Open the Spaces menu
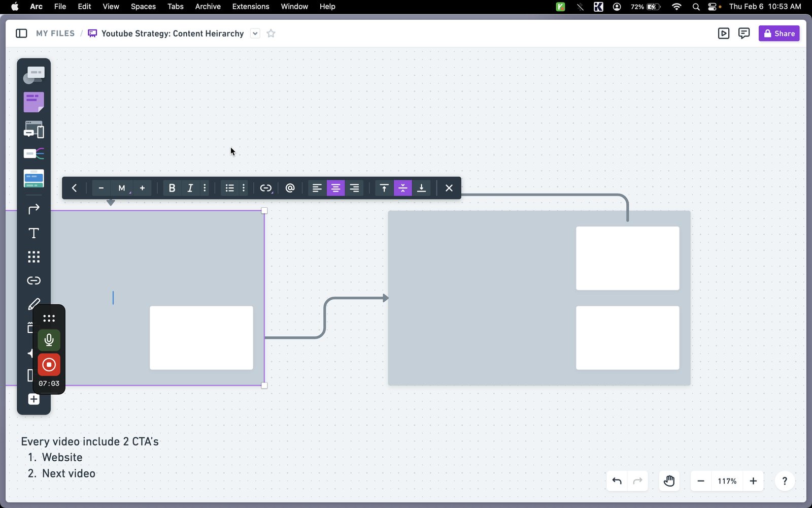Image resolution: width=812 pixels, height=508 pixels. click(143, 7)
